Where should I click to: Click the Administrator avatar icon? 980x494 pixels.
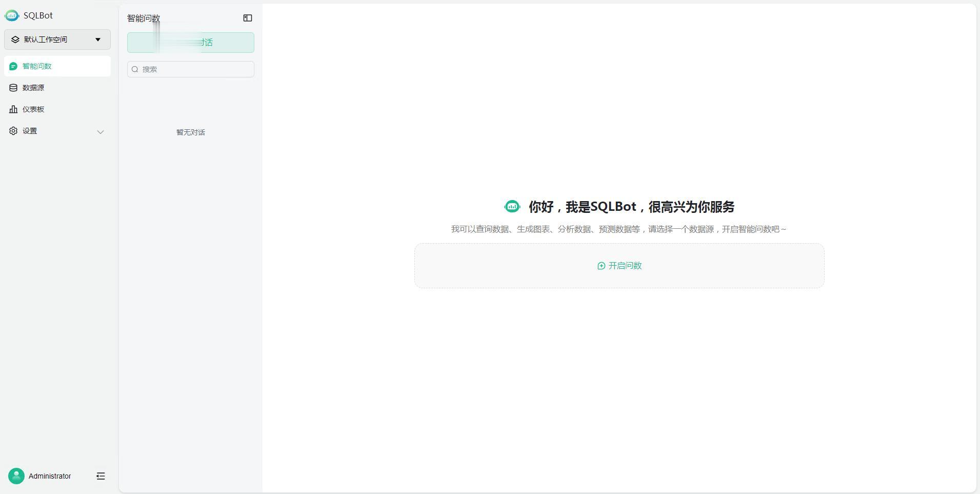[16, 476]
